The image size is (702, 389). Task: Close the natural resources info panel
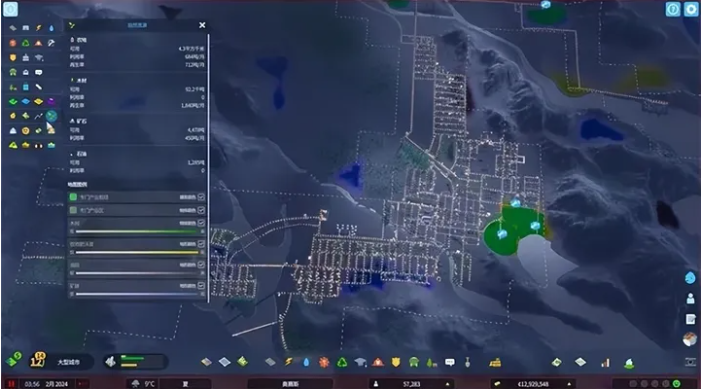tap(202, 25)
